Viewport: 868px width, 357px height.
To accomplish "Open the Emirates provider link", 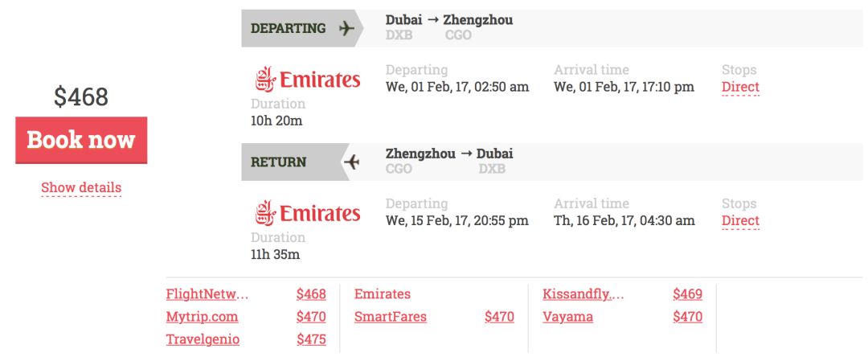I will 383,294.
